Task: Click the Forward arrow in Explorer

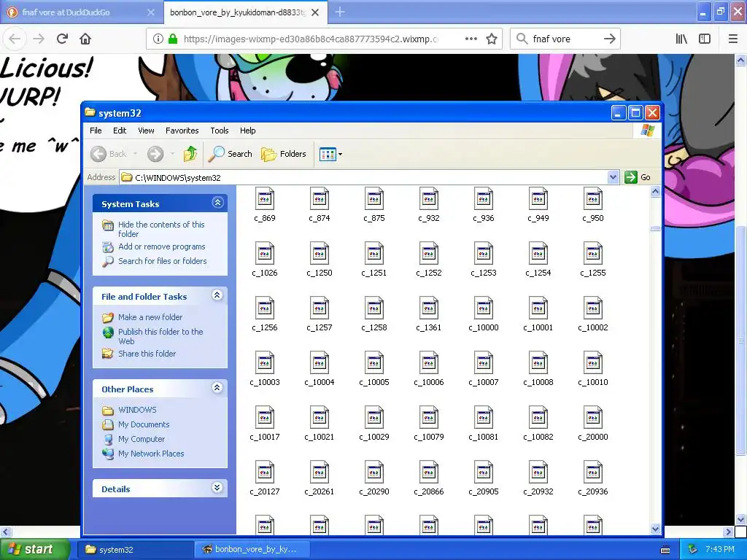Action: pyautogui.click(x=155, y=154)
